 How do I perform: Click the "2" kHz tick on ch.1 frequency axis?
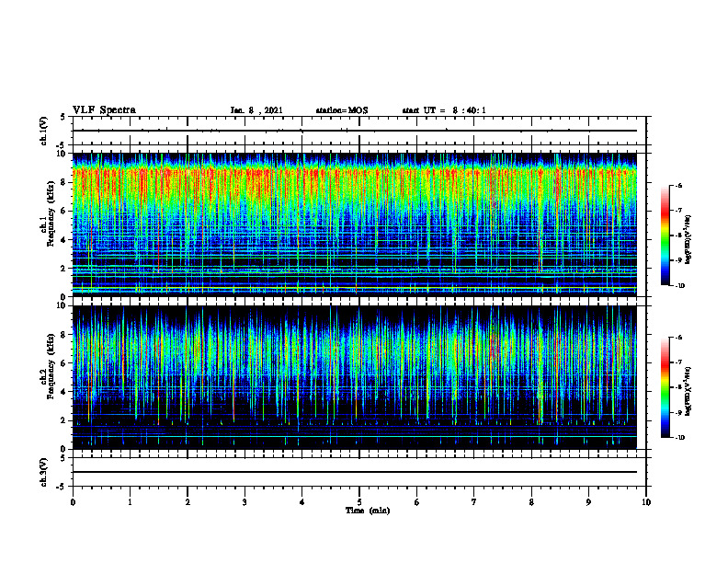64,269
